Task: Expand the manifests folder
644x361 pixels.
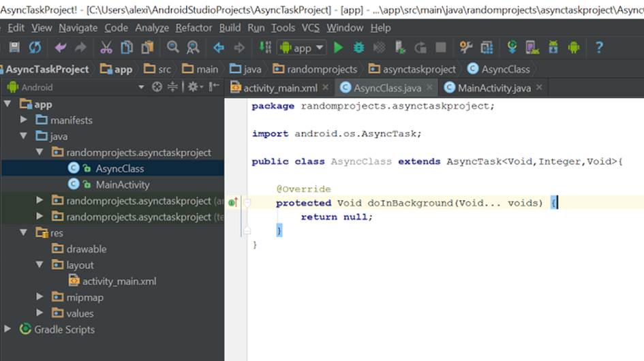Action: (x=23, y=119)
